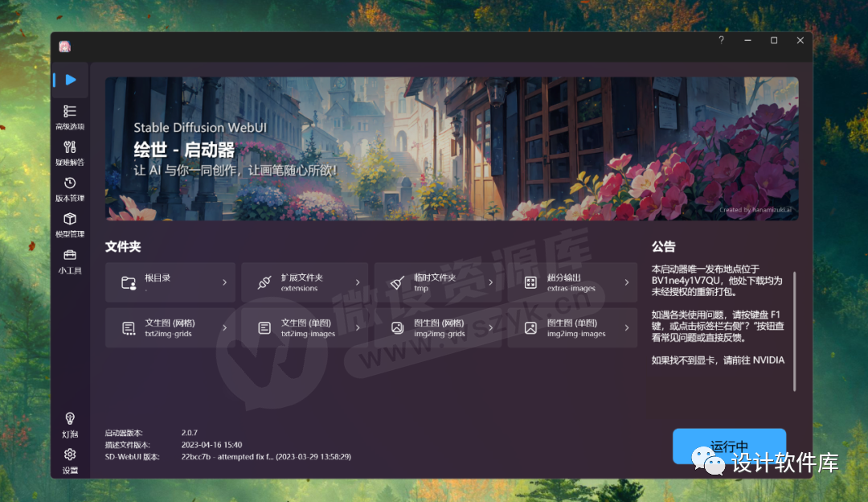
Task: Open 疑难解答 troubleshooting in sidebar
Action: coord(70,154)
